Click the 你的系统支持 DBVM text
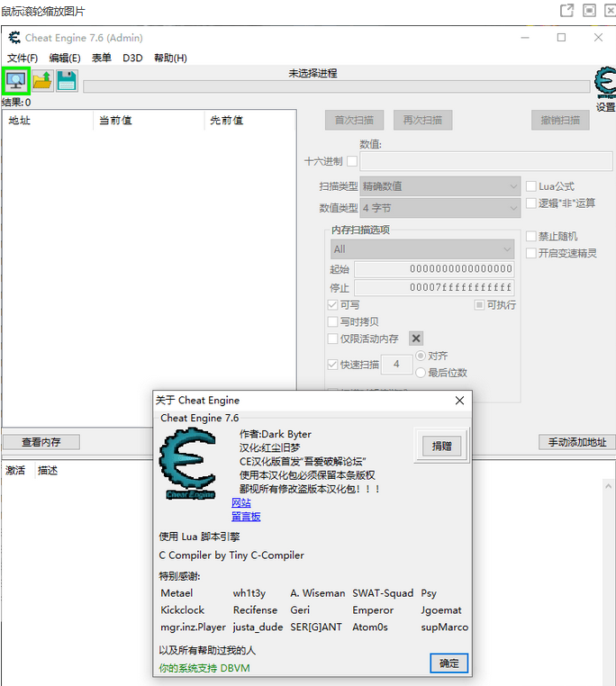The height and width of the screenshot is (686, 616). point(204,668)
